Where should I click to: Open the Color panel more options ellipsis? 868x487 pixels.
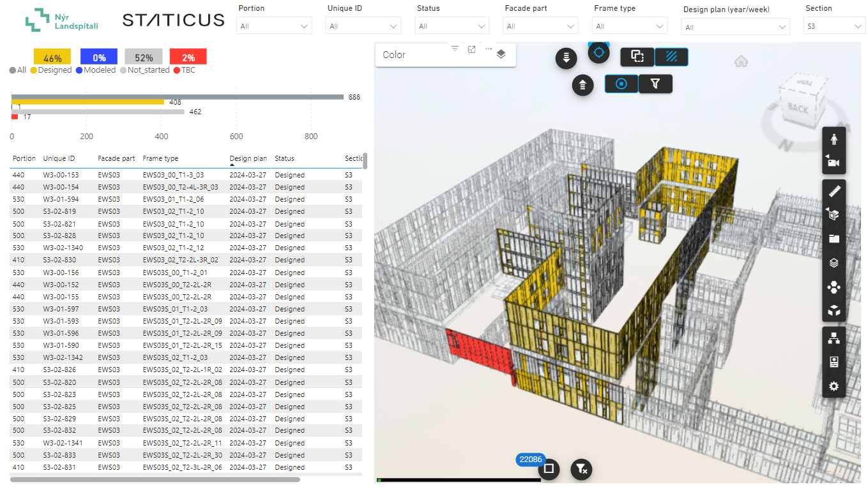[489, 49]
